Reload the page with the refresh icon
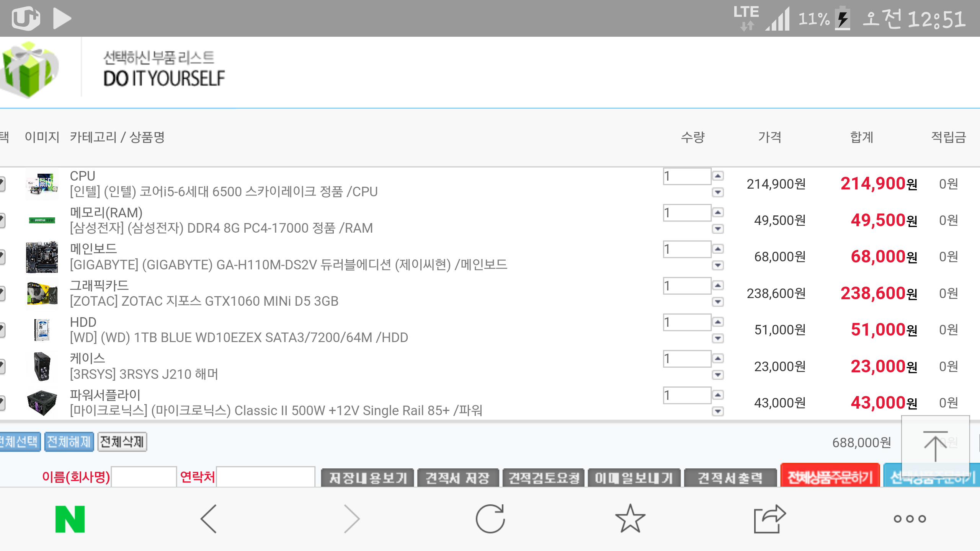Image resolution: width=980 pixels, height=551 pixels. pyautogui.click(x=490, y=519)
